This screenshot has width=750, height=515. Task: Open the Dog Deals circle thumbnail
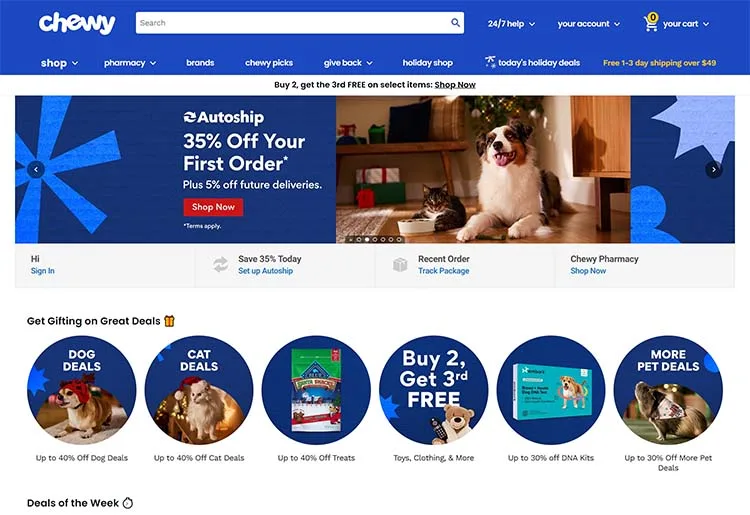pos(81,390)
